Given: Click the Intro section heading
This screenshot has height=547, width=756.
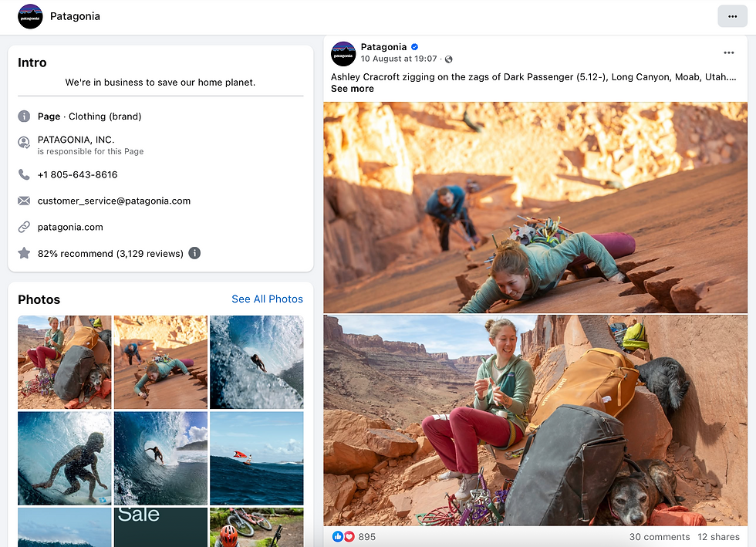Looking at the screenshot, I should (32, 62).
